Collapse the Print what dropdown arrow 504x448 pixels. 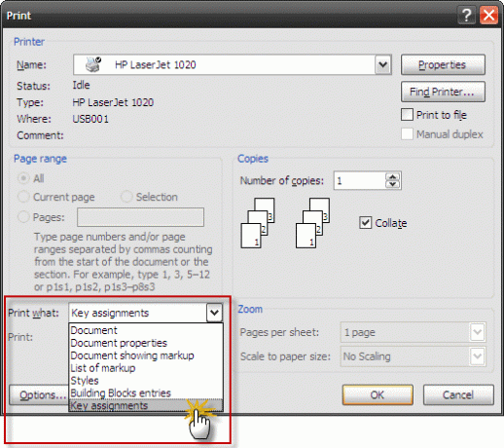click(x=214, y=313)
